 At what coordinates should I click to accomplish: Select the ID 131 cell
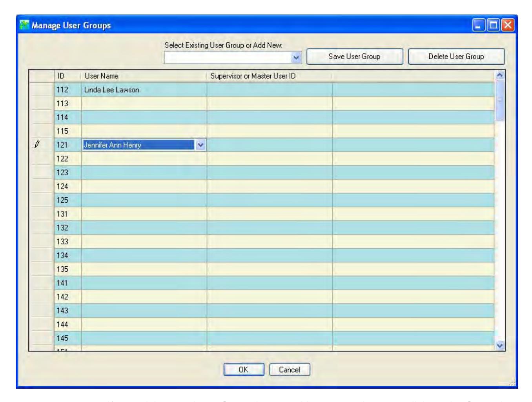pos(68,214)
